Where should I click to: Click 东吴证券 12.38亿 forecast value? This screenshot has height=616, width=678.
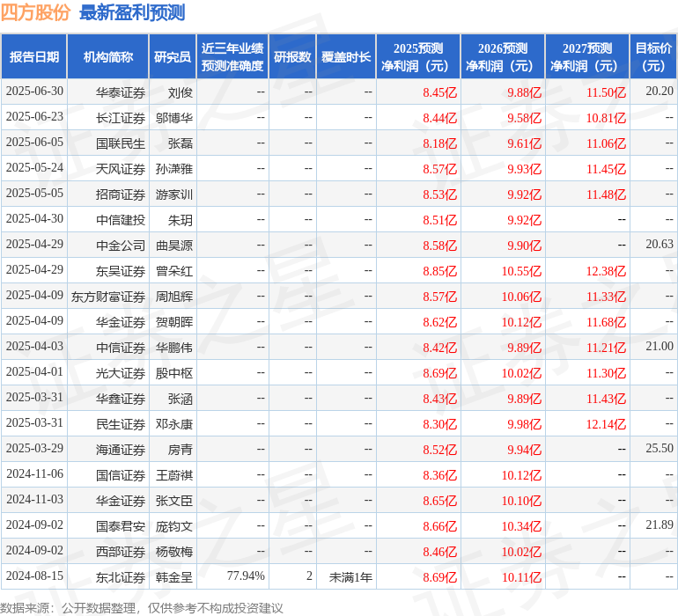(606, 271)
